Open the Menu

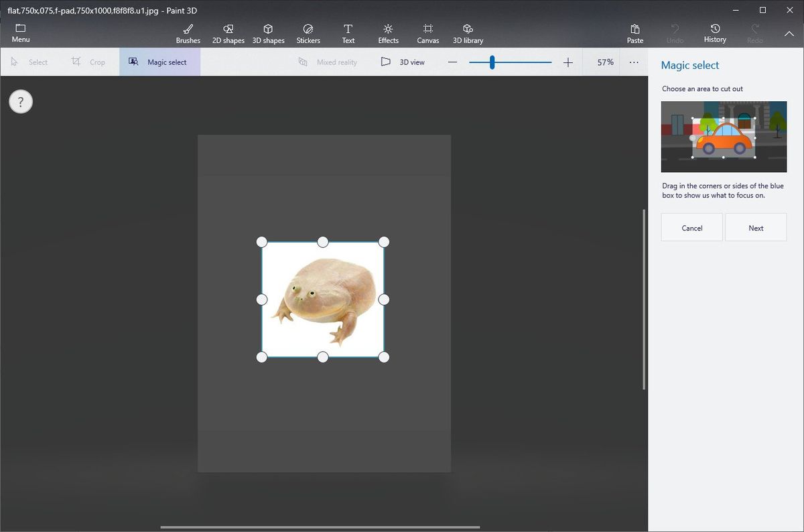(x=20, y=32)
